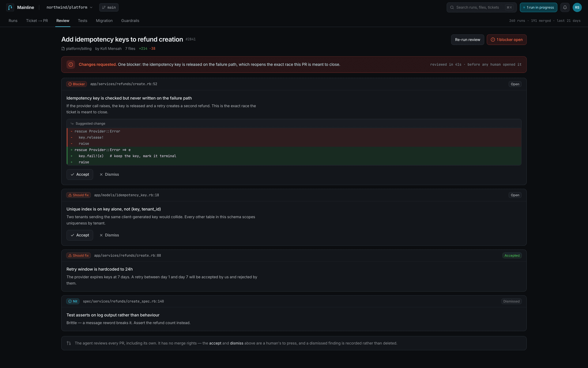Click the removed line key.release!

(294, 137)
